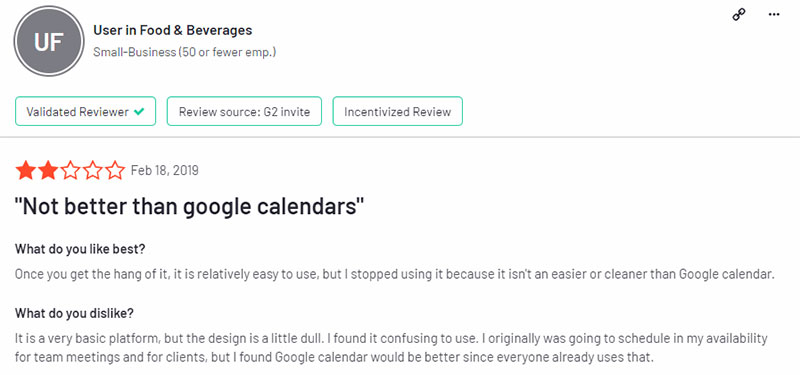Screen dimensions: 800x375
Task: Click the second filled star
Action: 47,170
